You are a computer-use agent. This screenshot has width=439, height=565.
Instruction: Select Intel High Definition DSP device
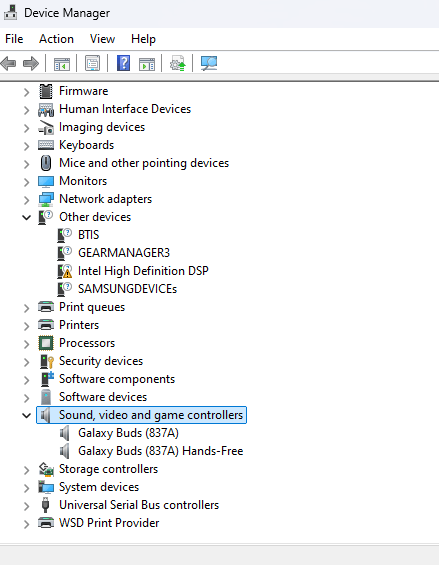coord(143,271)
